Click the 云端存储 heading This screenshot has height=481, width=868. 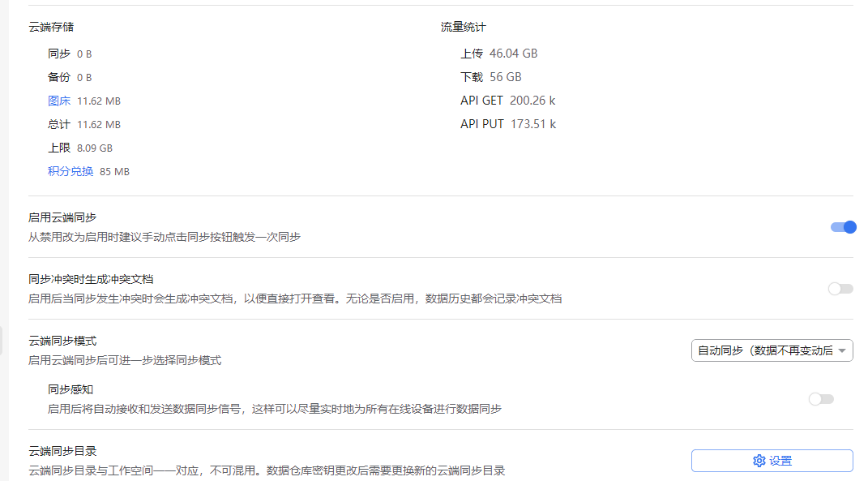pos(51,27)
